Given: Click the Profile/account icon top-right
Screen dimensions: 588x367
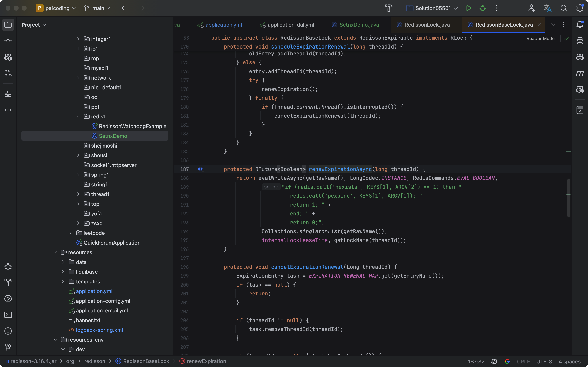Looking at the screenshot, I should [531, 8].
